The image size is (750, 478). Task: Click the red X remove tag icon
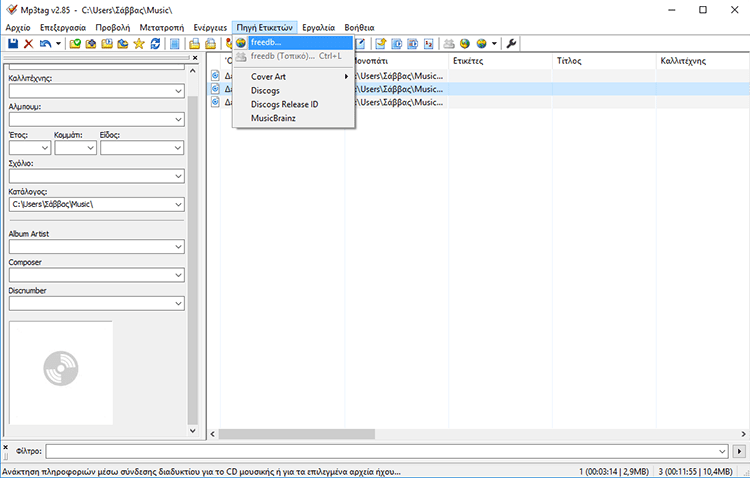[x=29, y=44]
